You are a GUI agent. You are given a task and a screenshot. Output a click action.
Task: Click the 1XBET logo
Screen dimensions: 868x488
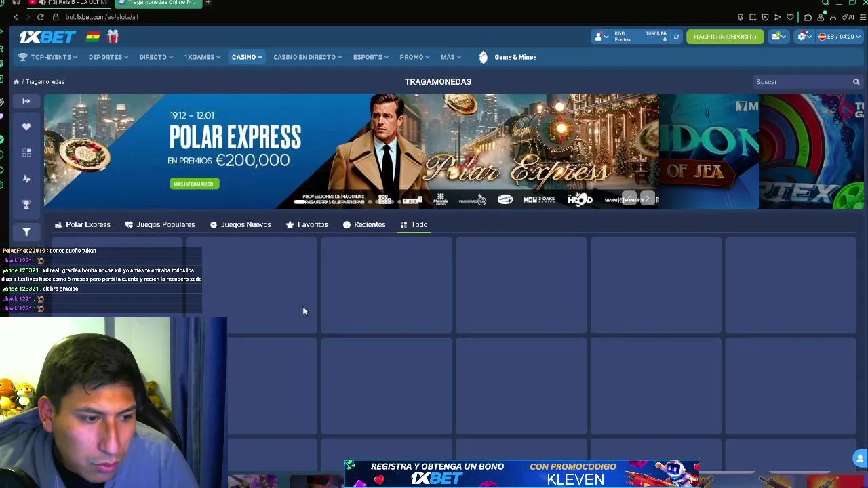point(47,37)
